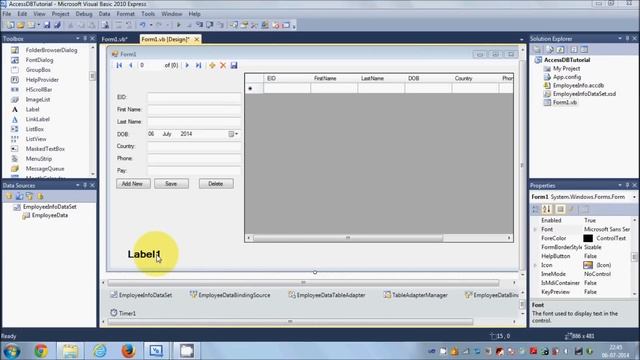Image resolution: width=640 pixels, height=360 pixels.
Task: Click Save Data disk icon in navigator
Action: point(234,65)
